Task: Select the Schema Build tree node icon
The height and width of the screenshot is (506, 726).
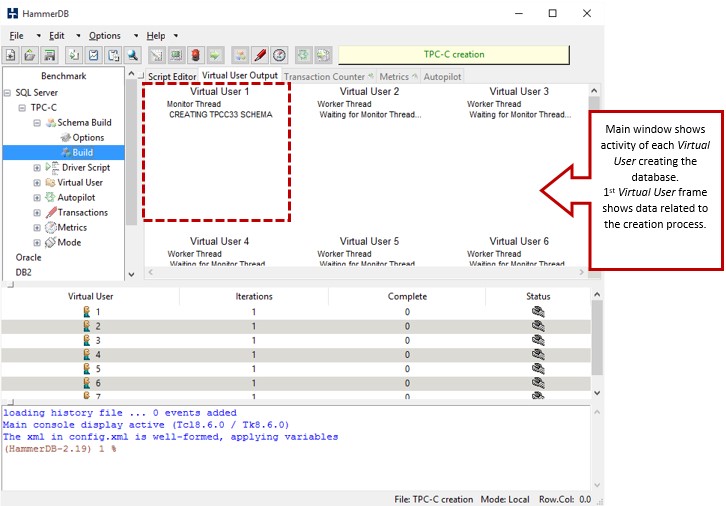Action: (51, 123)
